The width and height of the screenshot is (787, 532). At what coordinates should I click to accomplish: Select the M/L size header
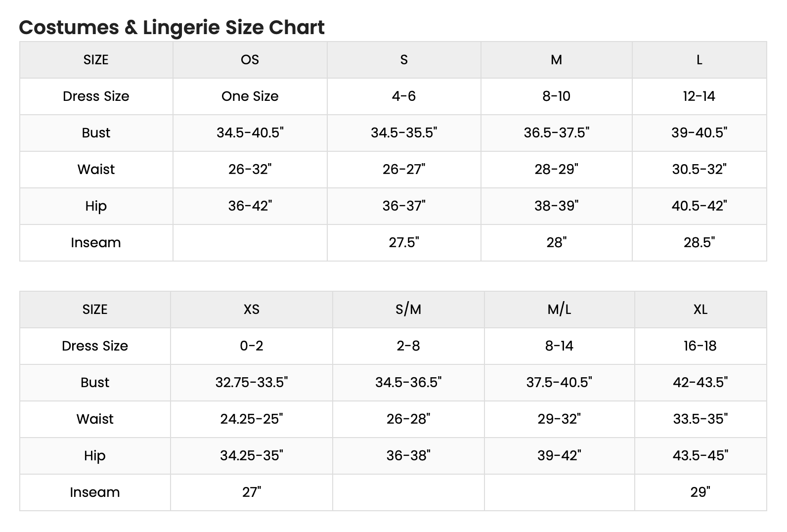pos(559,310)
